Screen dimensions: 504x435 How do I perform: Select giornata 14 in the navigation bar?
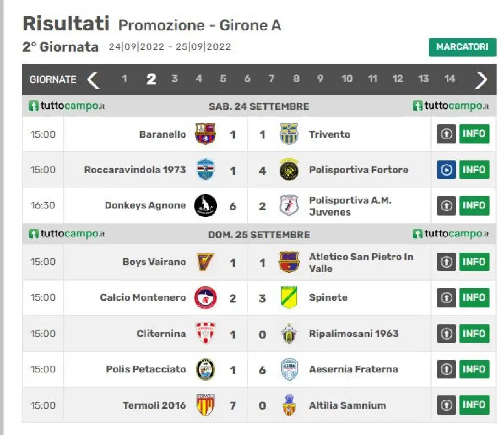click(449, 79)
